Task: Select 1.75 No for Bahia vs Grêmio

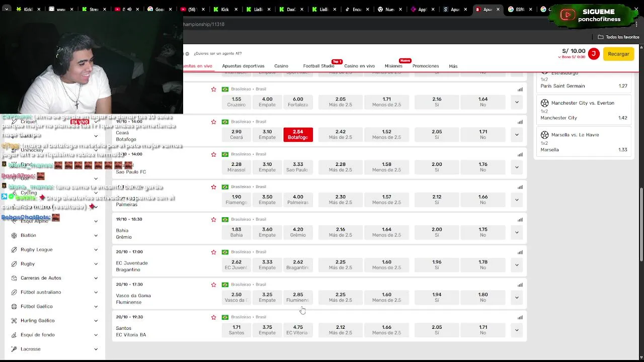Action: [483, 232]
